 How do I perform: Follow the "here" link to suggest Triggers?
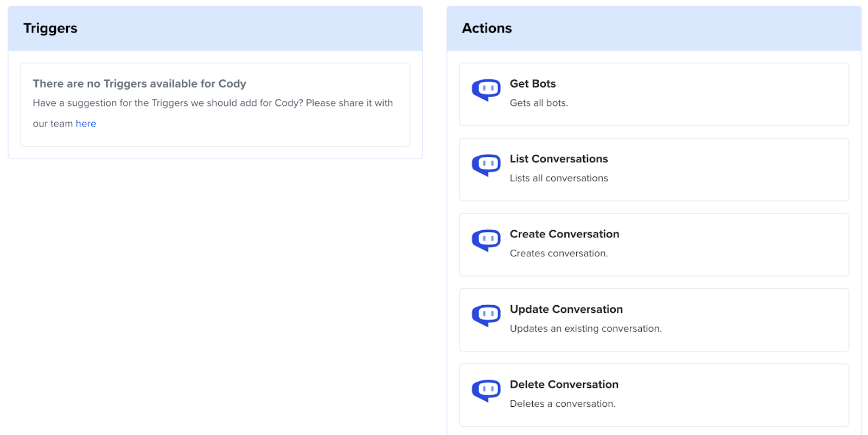point(86,124)
